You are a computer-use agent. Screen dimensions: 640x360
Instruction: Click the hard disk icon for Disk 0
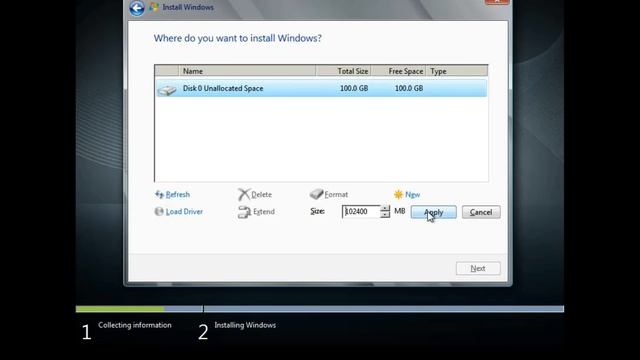tap(167, 89)
